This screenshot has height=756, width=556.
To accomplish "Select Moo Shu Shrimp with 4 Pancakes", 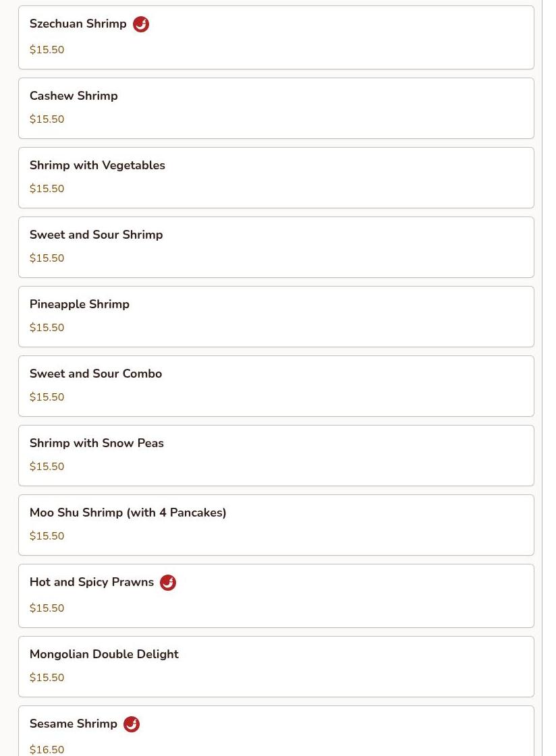I will click(x=276, y=525).
